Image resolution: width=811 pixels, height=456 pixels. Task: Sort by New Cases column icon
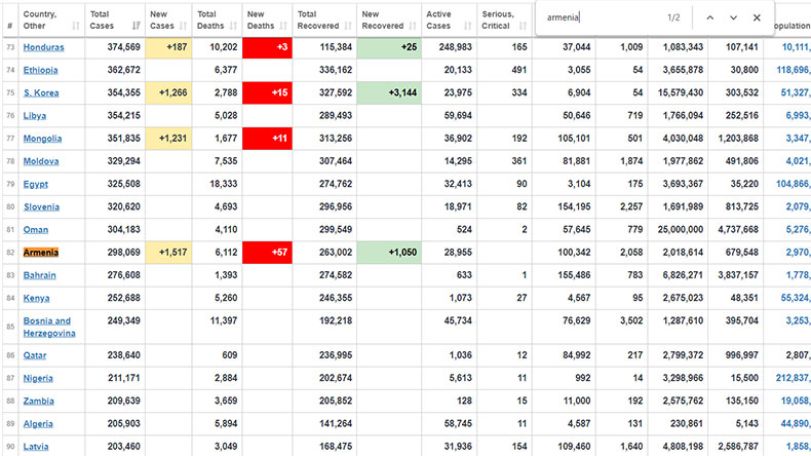(183, 26)
